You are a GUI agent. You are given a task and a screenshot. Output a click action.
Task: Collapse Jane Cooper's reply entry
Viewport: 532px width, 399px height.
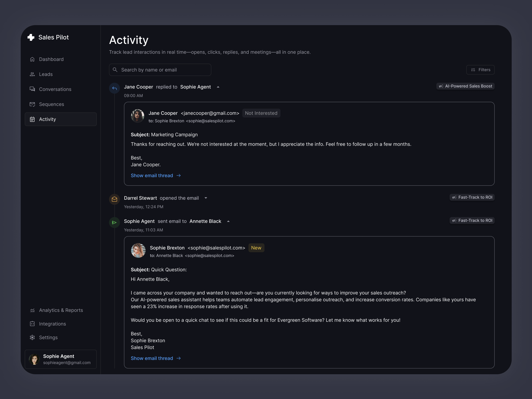pos(218,87)
